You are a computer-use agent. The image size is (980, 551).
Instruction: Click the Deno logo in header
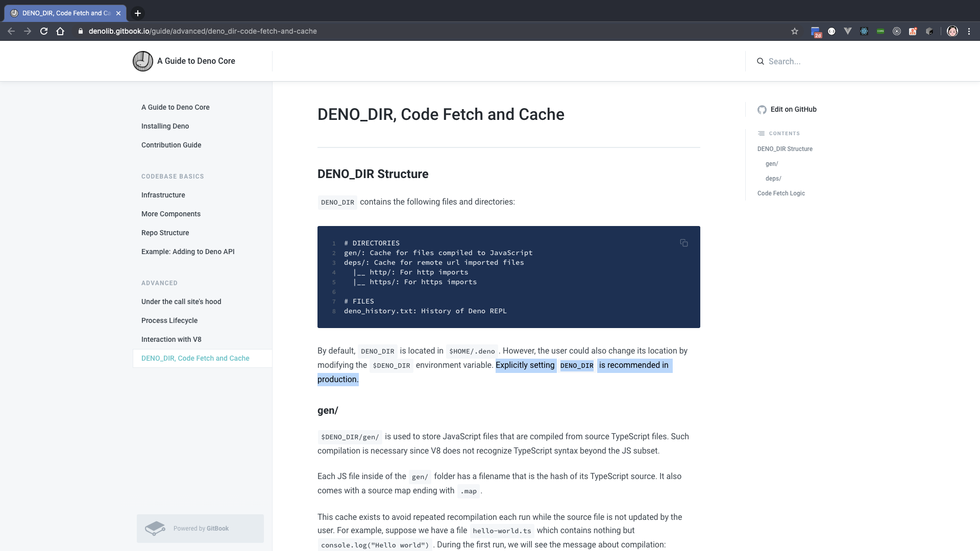tap(143, 61)
